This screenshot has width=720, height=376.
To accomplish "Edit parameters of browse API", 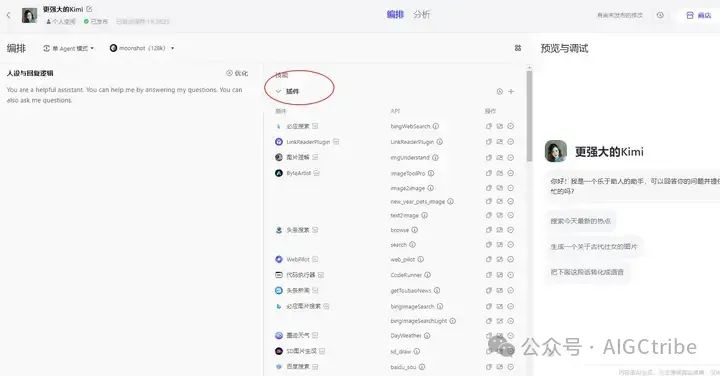I will tap(500, 230).
